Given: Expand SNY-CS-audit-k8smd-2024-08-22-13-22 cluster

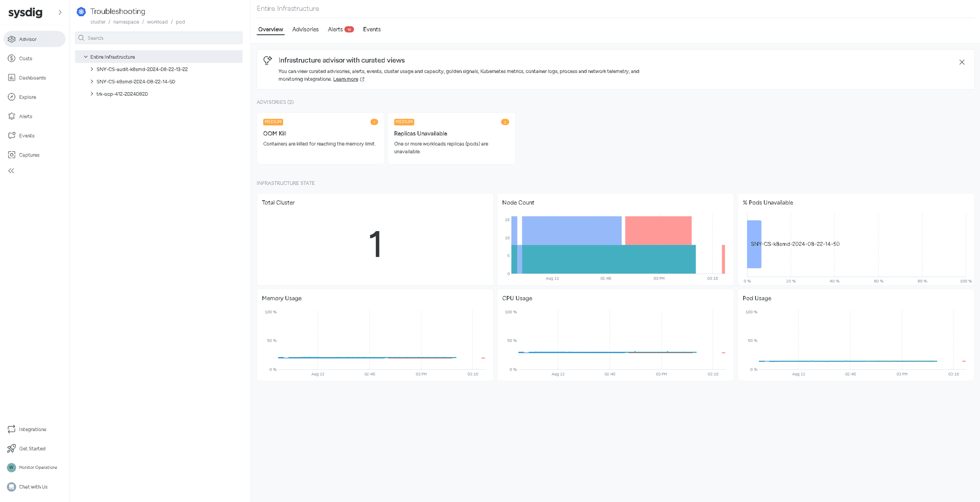Looking at the screenshot, I should point(92,69).
